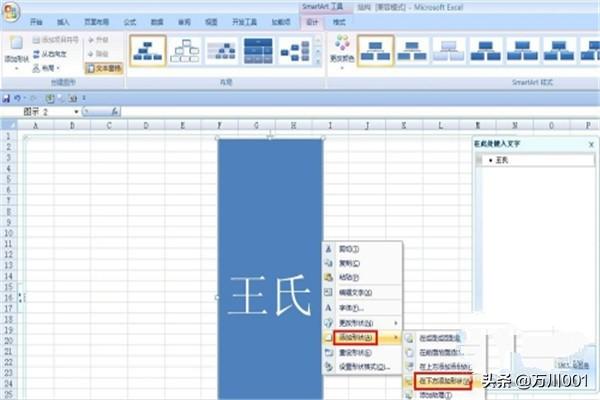This screenshot has width=600, height=400.
Task: Switch to the 插入 (Insert) tab
Action: (63, 22)
